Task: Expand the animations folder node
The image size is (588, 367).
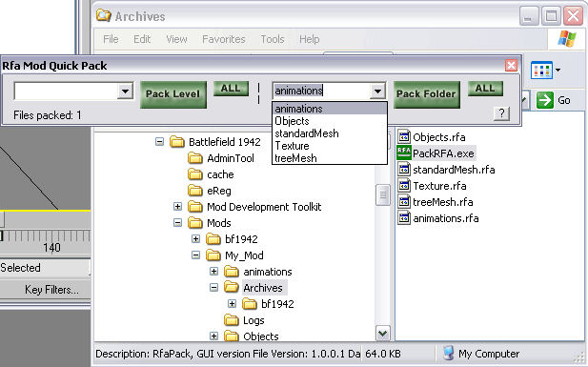Action: coord(213,271)
